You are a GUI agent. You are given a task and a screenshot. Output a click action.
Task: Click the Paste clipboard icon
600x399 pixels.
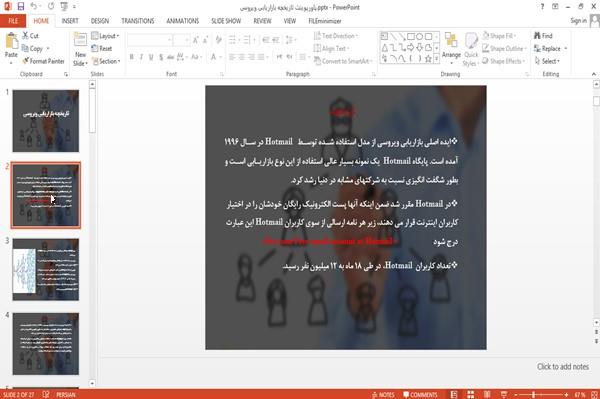point(11,41)
